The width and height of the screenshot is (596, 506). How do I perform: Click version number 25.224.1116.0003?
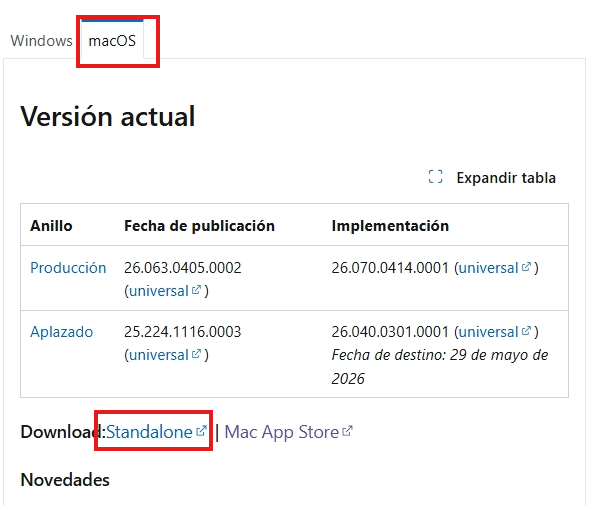click(182, 332)
